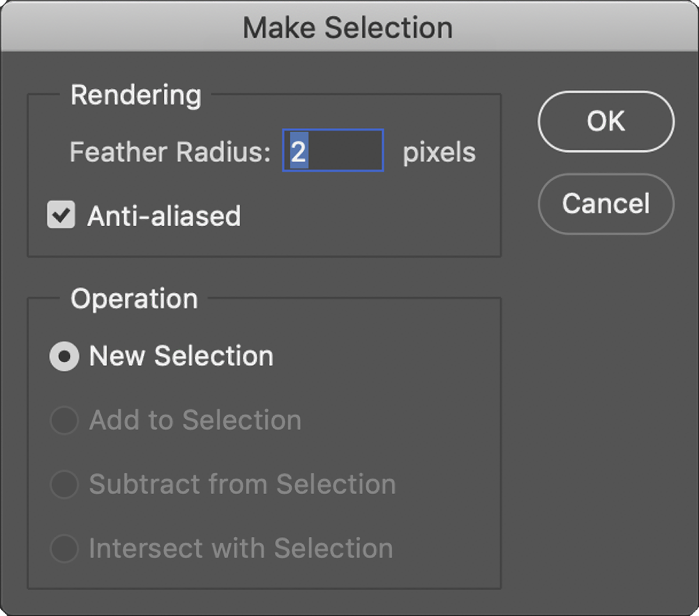
Task: Click the Intersect with Selection label text
Action: [241, 548]
